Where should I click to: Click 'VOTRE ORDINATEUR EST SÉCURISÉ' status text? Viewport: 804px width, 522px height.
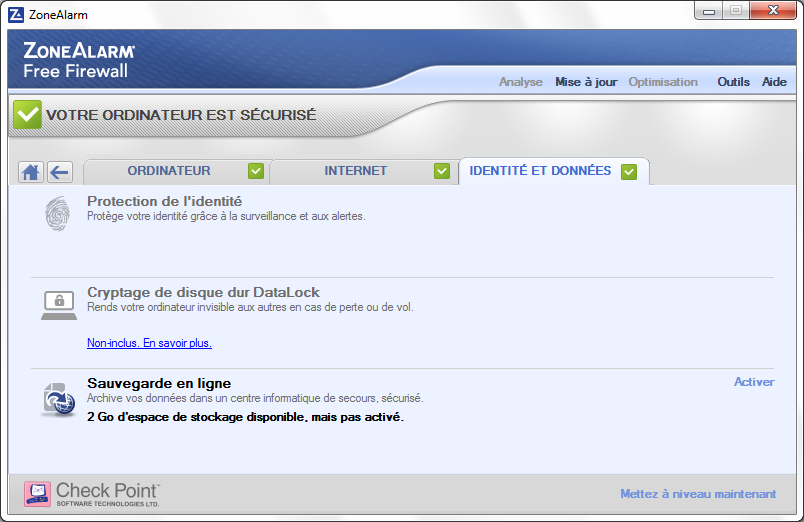(181, 115)
